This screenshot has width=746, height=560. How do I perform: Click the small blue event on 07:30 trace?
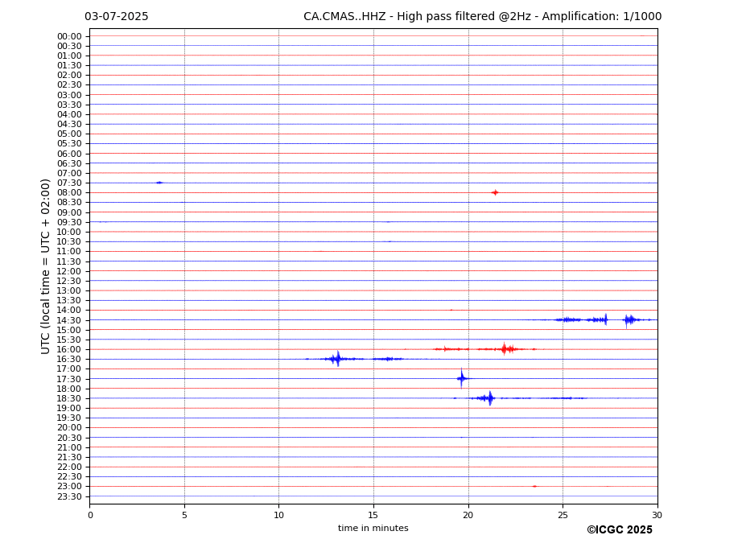click(x=159, y=183)
